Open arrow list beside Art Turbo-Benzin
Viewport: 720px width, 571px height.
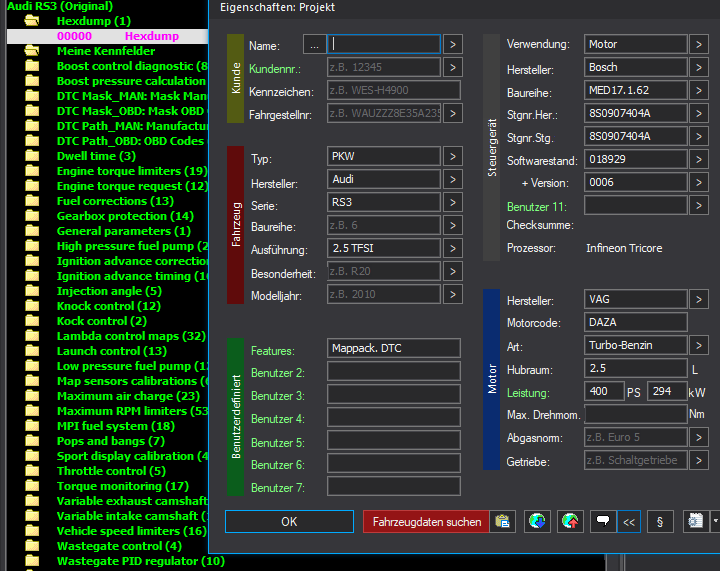pyautogui.click(x=698, y=345)
